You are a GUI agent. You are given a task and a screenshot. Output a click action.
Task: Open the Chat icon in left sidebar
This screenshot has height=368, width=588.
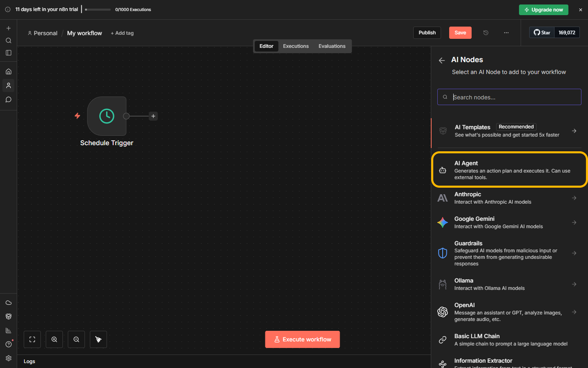9,100
